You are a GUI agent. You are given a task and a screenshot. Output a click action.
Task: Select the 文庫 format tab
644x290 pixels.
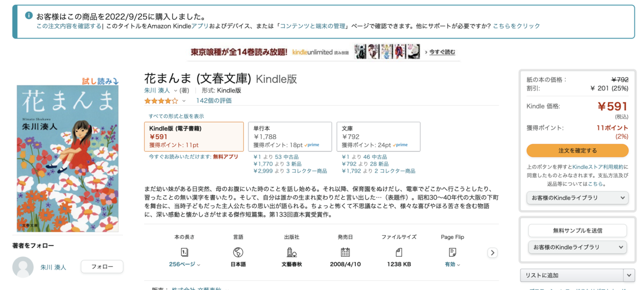point(378,136)
